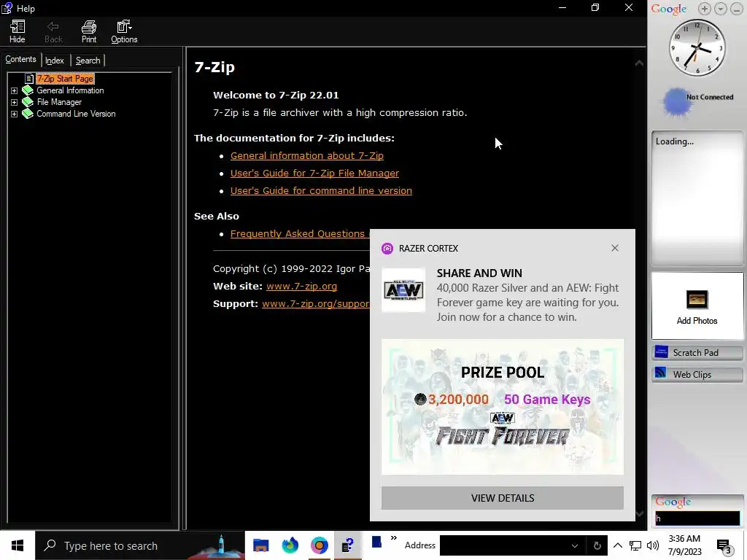
Task: Click the network tray icon
Action: pos(635,545)
